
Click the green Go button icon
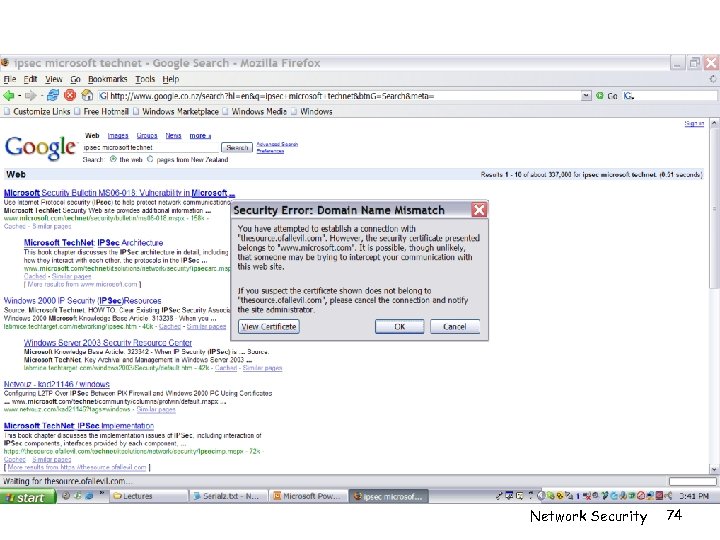pyautogui.click(x=600, y=96)
